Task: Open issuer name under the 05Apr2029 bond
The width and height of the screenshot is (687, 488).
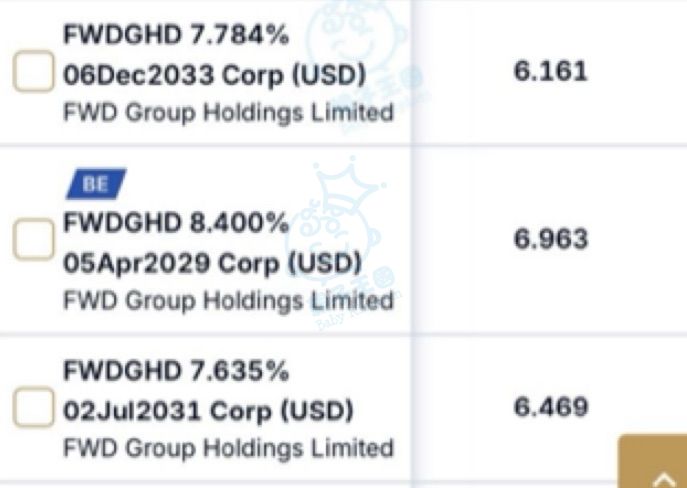Action: 229,301
